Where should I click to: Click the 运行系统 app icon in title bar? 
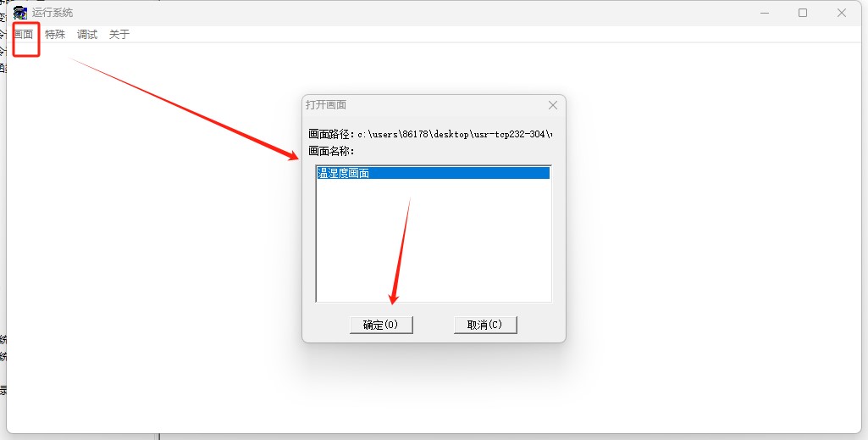20,13
